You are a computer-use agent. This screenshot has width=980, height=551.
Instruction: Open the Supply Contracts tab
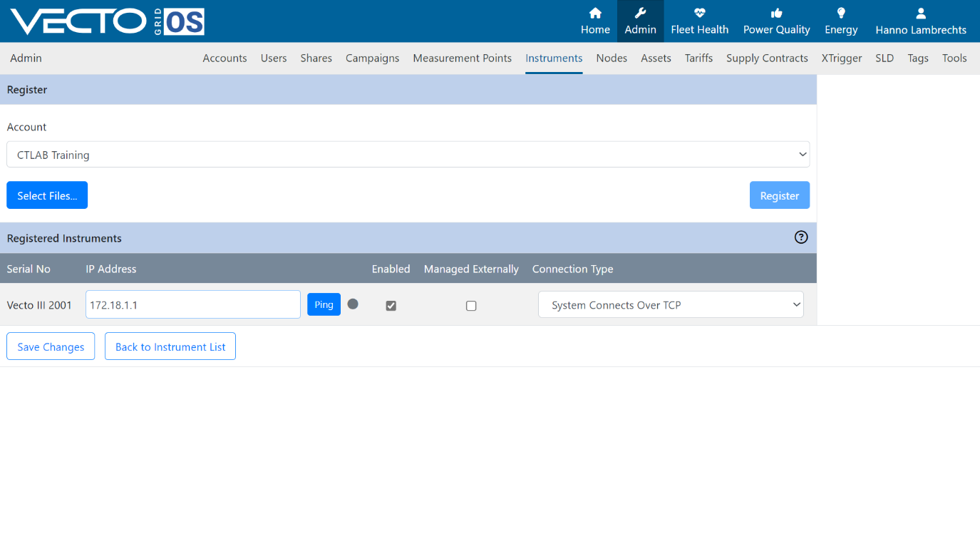pyautogui.click(x=767, y=58)
